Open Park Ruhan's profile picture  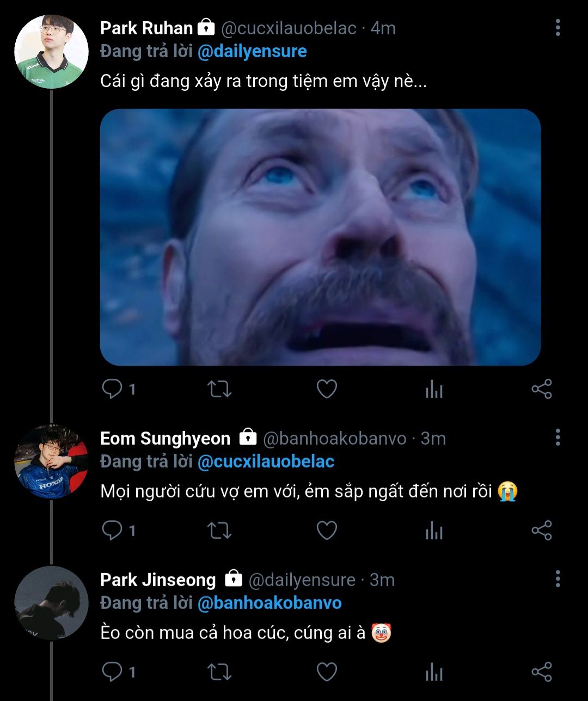[51, 52]
